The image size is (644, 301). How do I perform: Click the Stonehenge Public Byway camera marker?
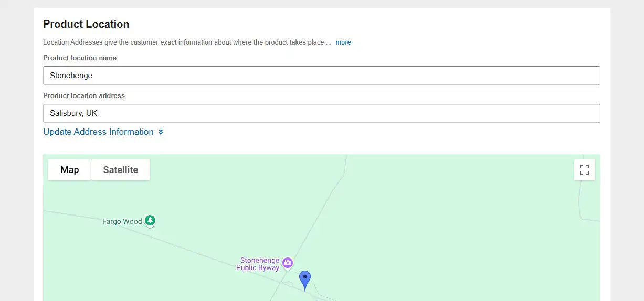[x=287, y=263]
